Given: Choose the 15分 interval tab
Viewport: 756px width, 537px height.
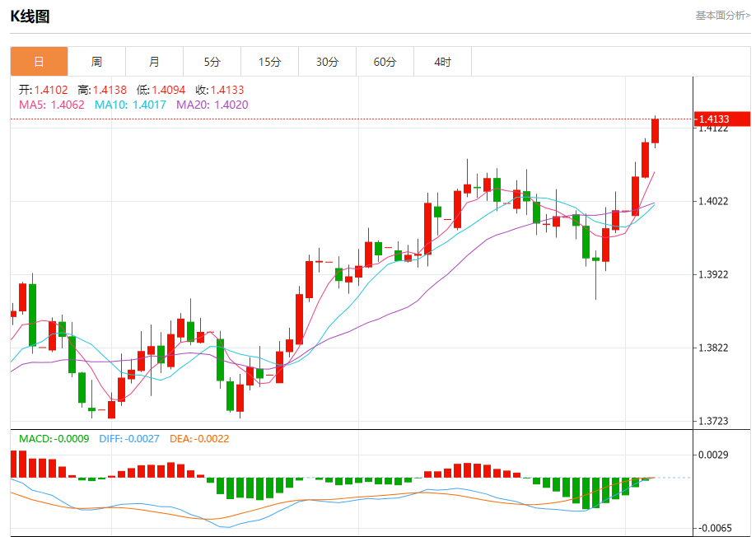Looking at the screenshot, I should [x=269, y=62].
